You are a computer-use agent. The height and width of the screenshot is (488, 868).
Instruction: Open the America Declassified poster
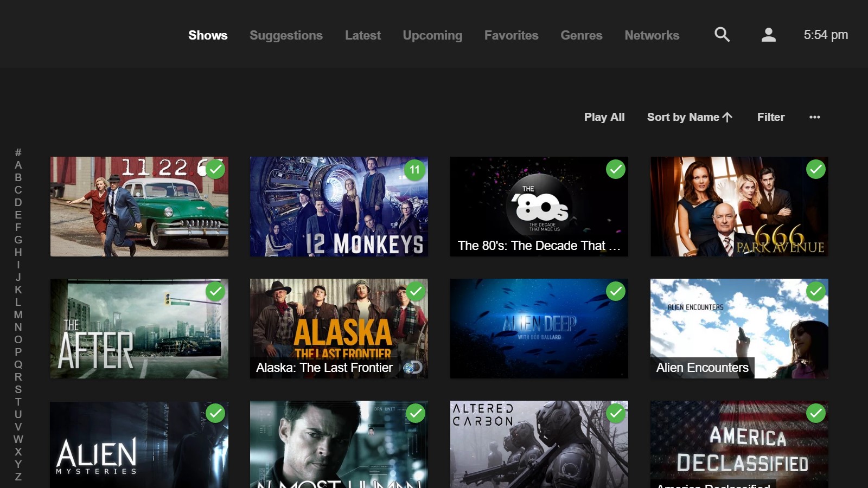pyautogui.click(x=739, y=445)
